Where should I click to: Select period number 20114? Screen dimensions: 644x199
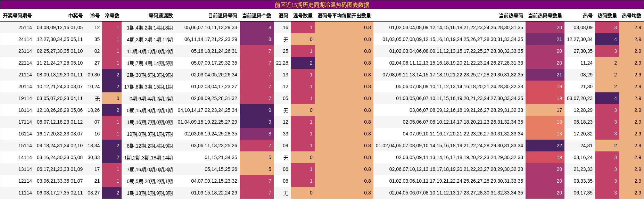click(25, 86)
